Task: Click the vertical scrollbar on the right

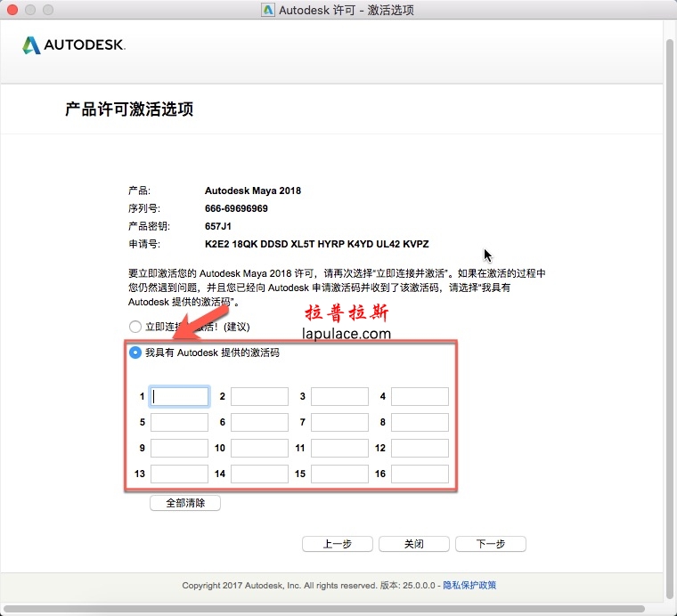Action: (x=670, y=320)
